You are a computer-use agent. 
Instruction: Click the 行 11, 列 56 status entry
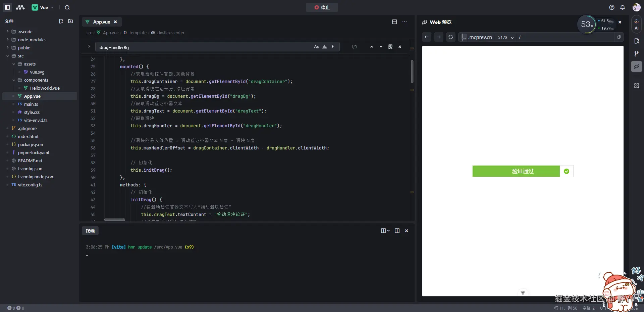566,308
